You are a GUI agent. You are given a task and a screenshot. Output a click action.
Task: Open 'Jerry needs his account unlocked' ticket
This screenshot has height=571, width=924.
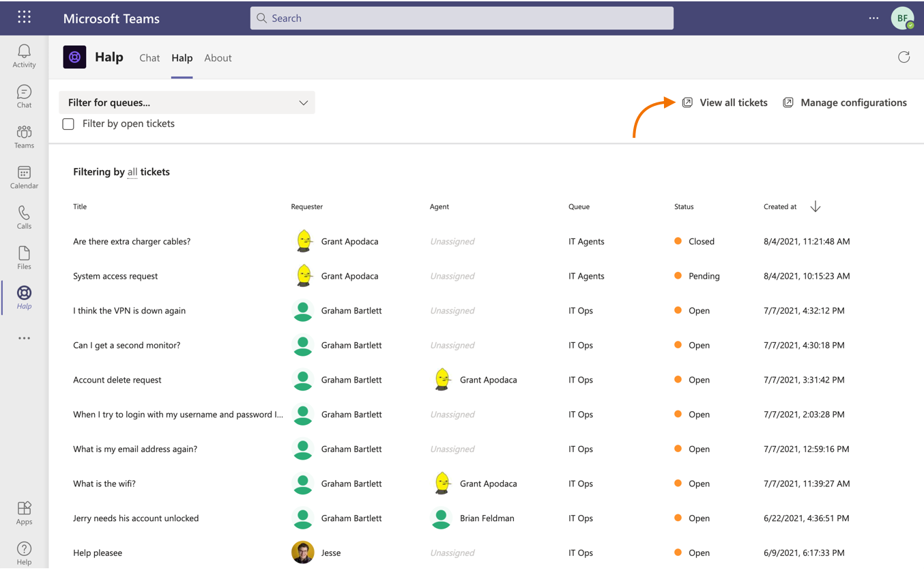click(x=136, y=518)
